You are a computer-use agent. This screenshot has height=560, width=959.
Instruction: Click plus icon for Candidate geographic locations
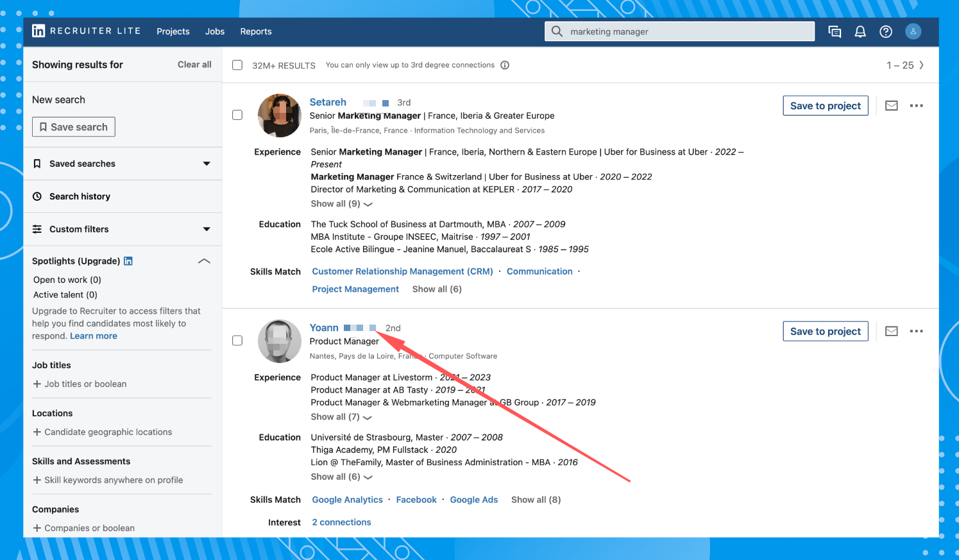[37, 432]
